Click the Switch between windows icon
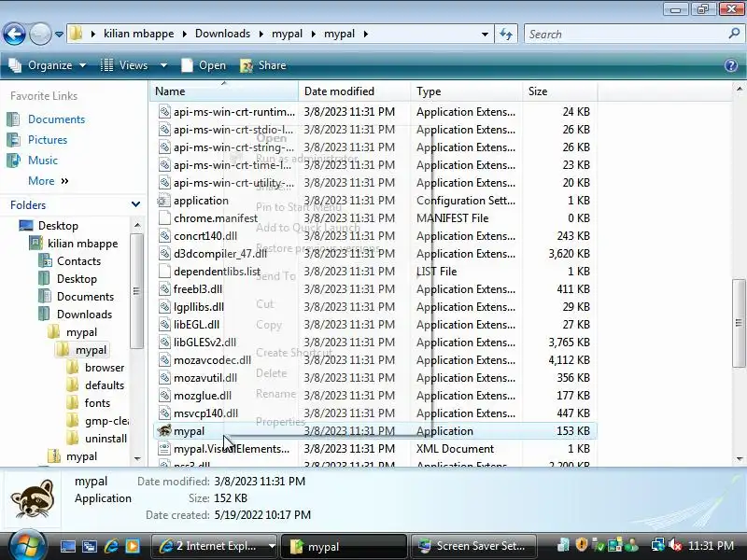Image resolution: width=747 pixels, height=560 pixels. click(89, 546)
